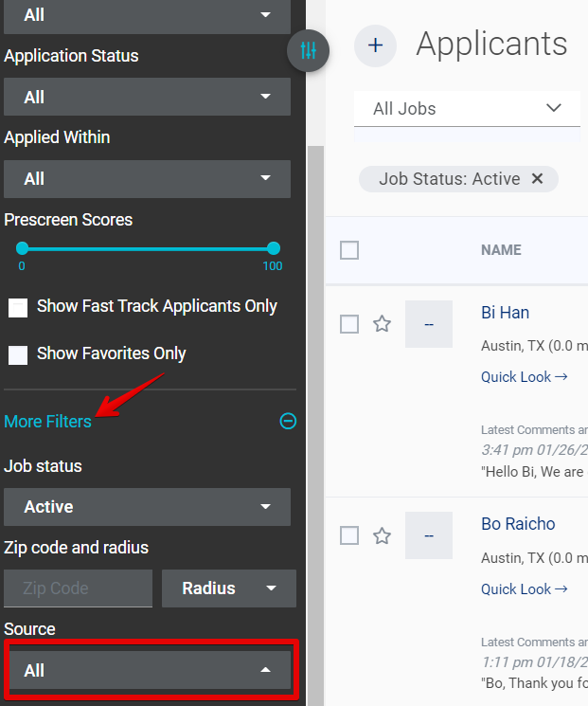Open the All Jobs dropdown
588x706 pixels.
point(467,109)
